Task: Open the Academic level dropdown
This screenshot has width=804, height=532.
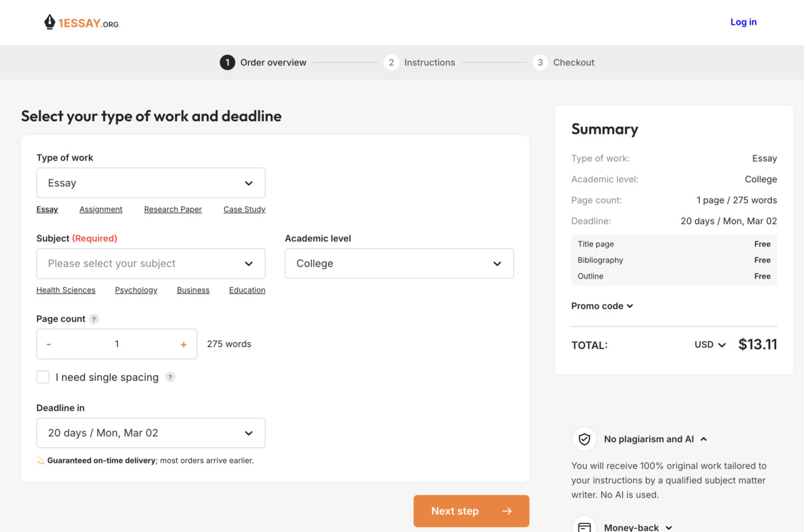Action: pos(399,263)
